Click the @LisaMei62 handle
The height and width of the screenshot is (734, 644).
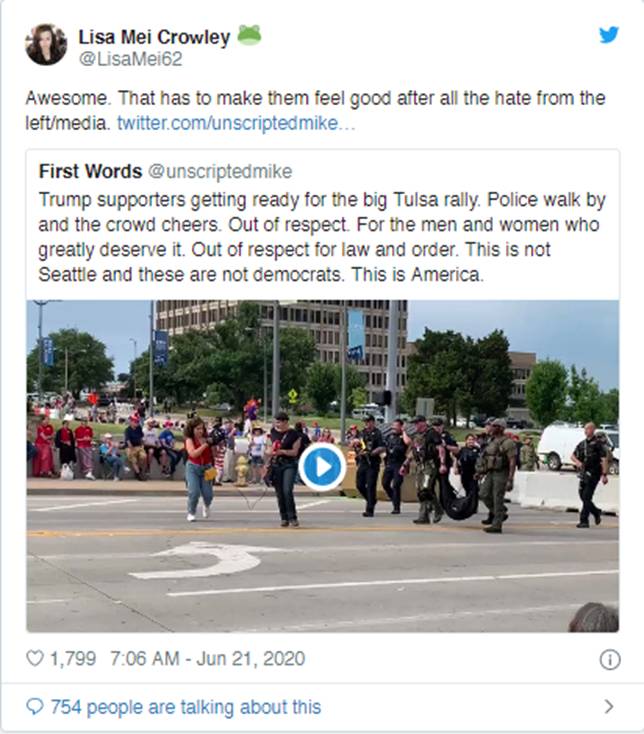click(130, 60)
